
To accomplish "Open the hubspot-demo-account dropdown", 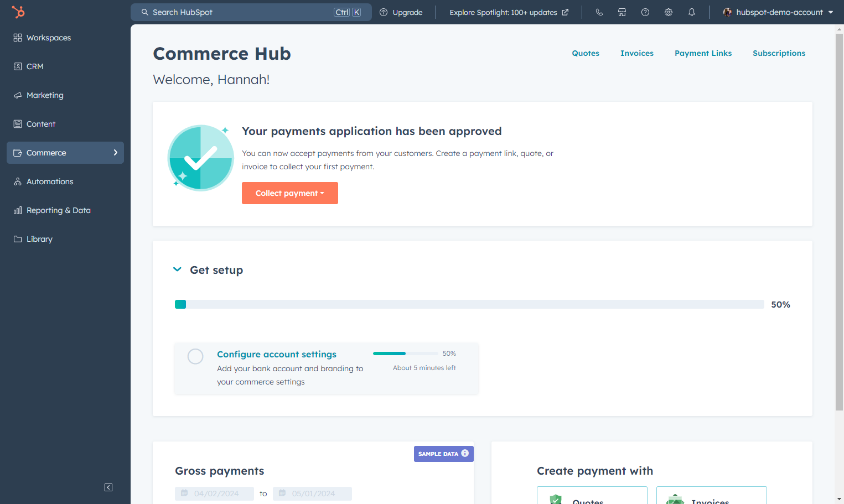I will (x=778, y=12).
